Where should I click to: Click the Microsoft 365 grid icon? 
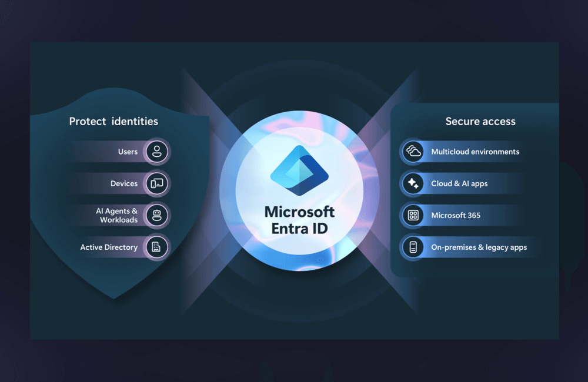413,215
